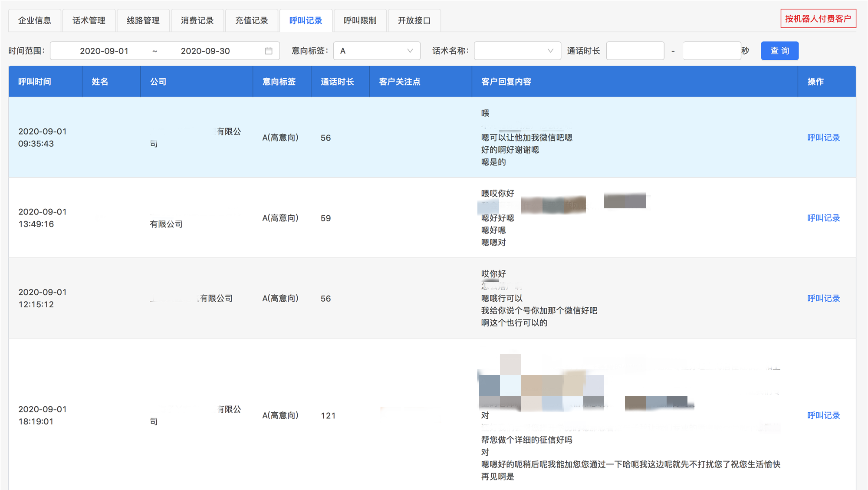This screenshot has width=868, height=490.
Task: Open 呼叫记录 link for 09:35:43 call
Action: point(823,138)
